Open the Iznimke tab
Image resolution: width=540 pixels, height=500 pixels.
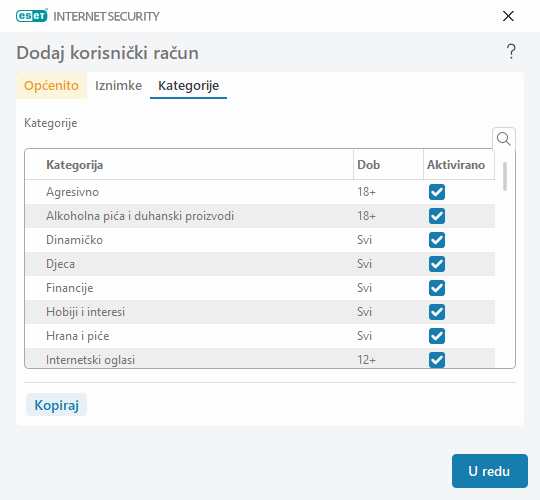(118, 85)
